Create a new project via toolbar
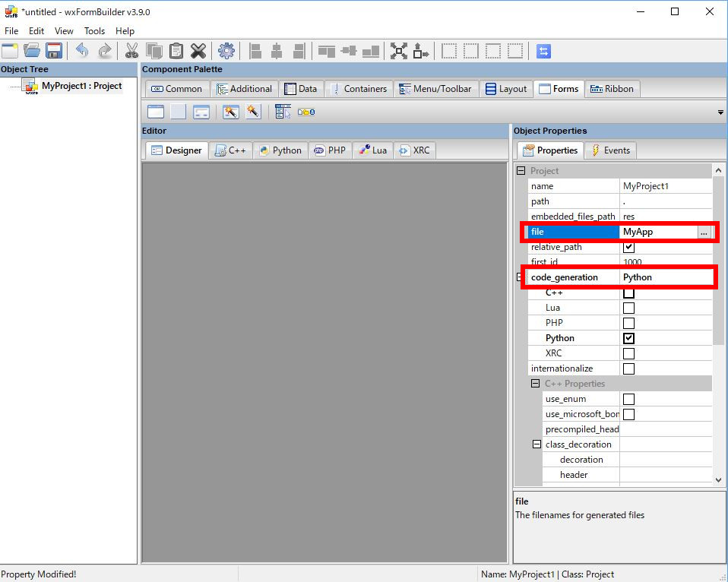728x582 pixels. (10, 51)
